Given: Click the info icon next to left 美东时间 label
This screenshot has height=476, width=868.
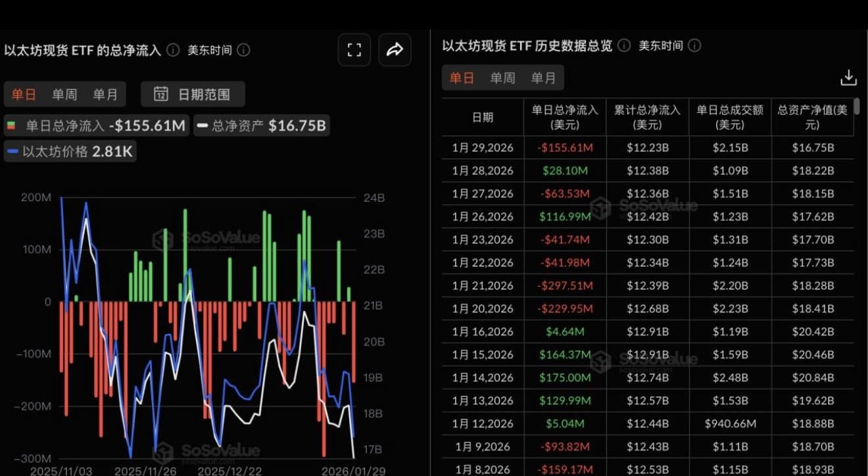Looking at the screenshot, I should (243, 50).
